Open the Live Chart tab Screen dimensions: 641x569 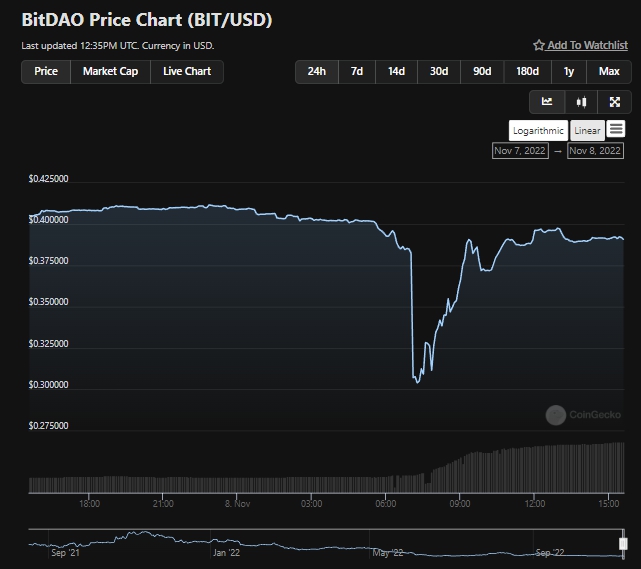tap(187, 72)
